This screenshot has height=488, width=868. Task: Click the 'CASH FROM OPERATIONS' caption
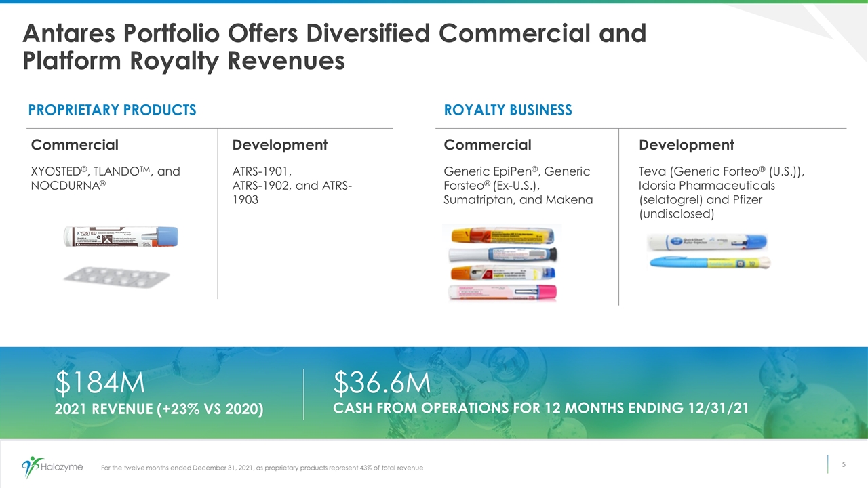point(541,407)
